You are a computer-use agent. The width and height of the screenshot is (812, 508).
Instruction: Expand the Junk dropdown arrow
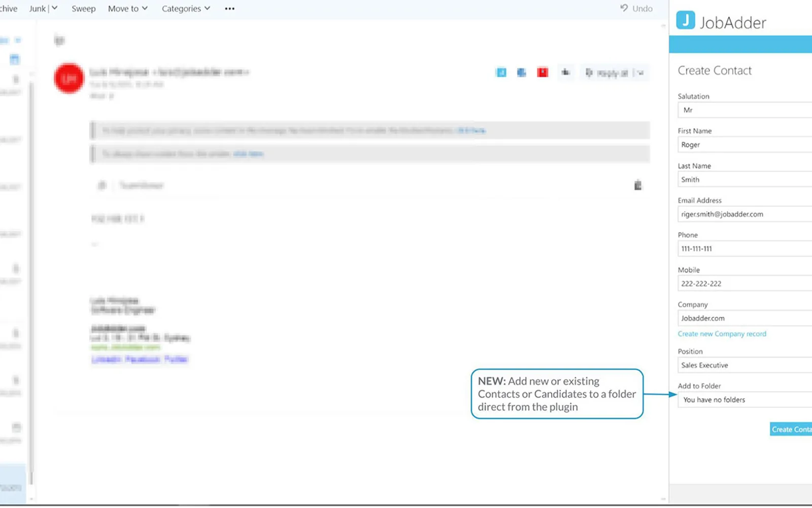(55, 9)
